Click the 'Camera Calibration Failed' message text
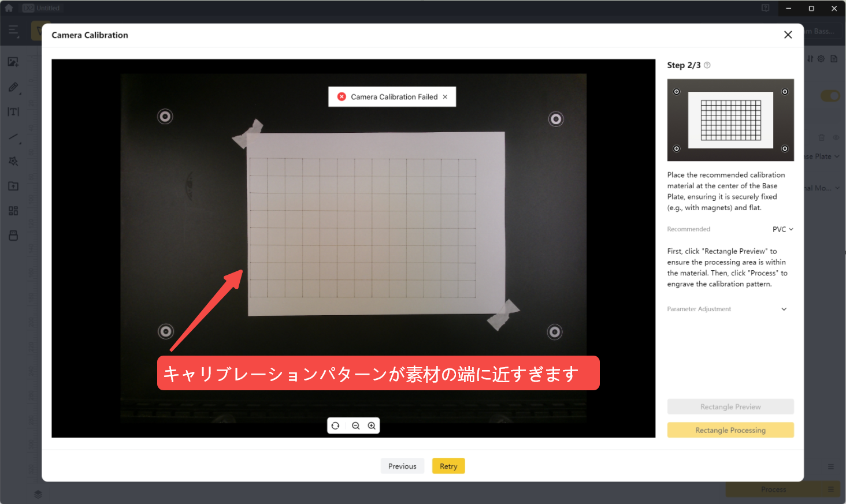The image size is (846, 504). [x=394, y=97]
